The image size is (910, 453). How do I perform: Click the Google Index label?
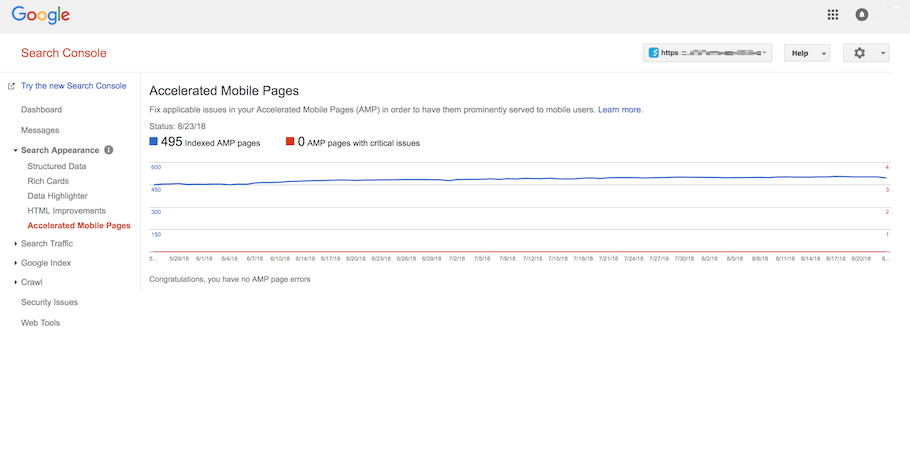(46, 263)
